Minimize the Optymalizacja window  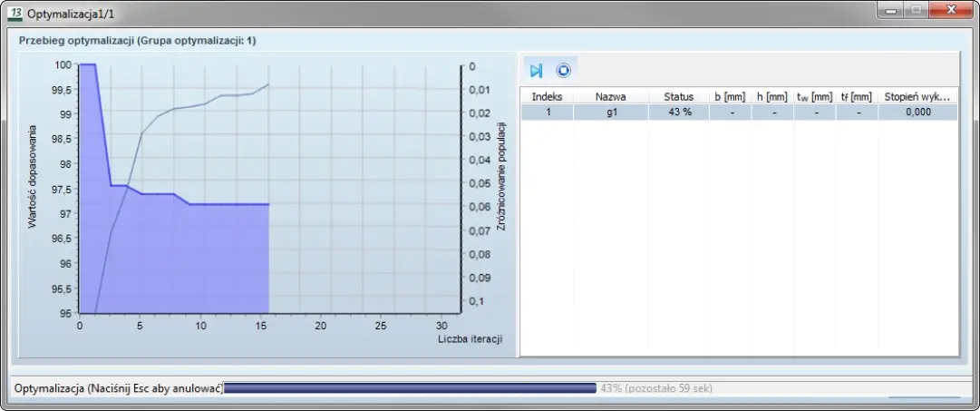click(893, 11)
